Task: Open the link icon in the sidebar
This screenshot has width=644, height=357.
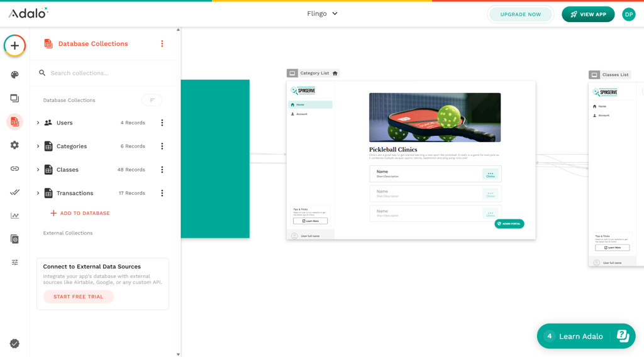Action: point(15,168)
